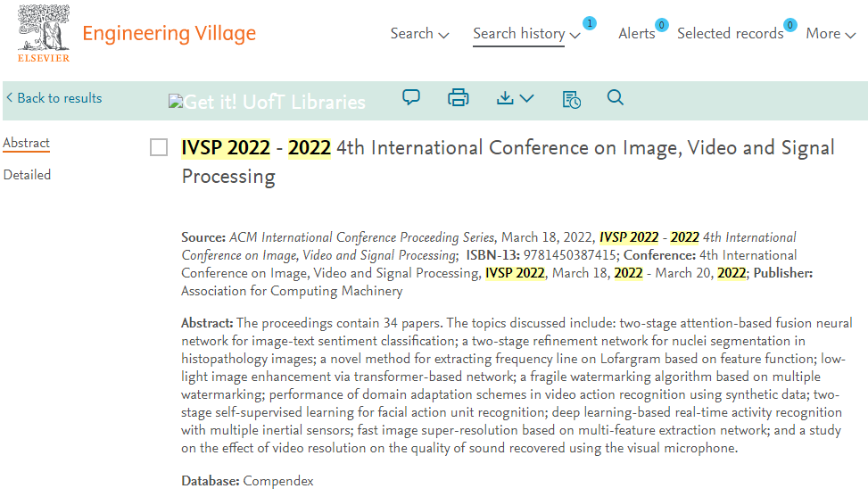Screen dimensions: 868x497
Task: Click the ACM International Conference Proceeding Series text
Action: coord(361,237)
